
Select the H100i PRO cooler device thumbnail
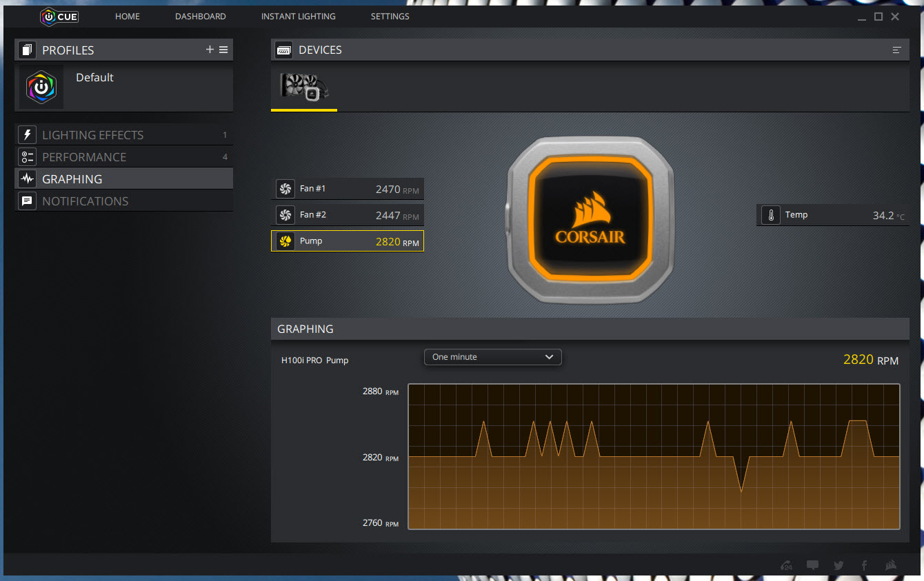pos(304,88)
